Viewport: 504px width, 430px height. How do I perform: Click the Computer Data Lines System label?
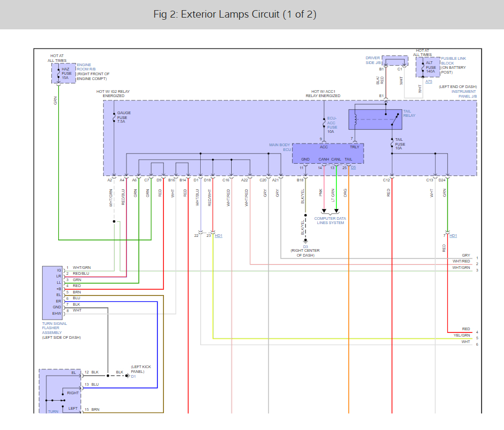tap(330, 220)
